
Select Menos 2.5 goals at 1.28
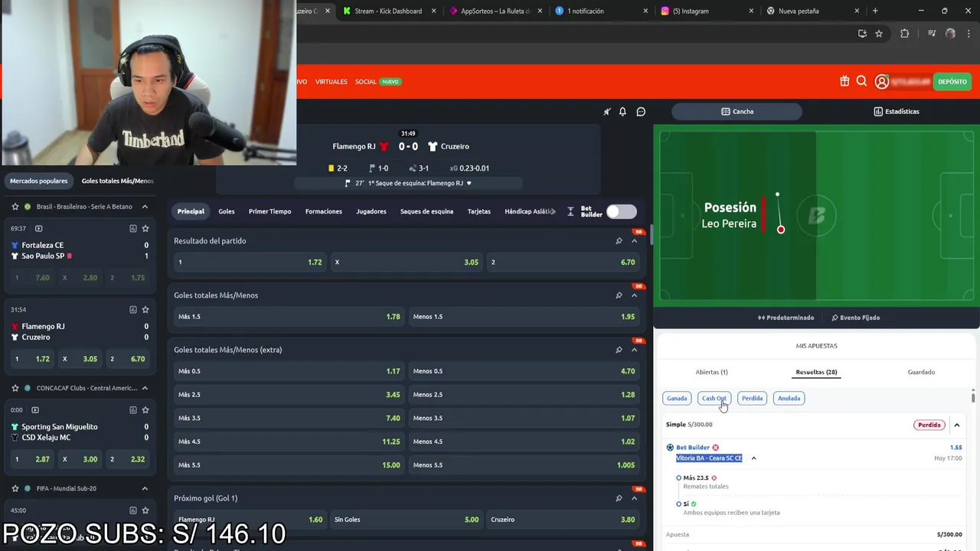[524, 395]
